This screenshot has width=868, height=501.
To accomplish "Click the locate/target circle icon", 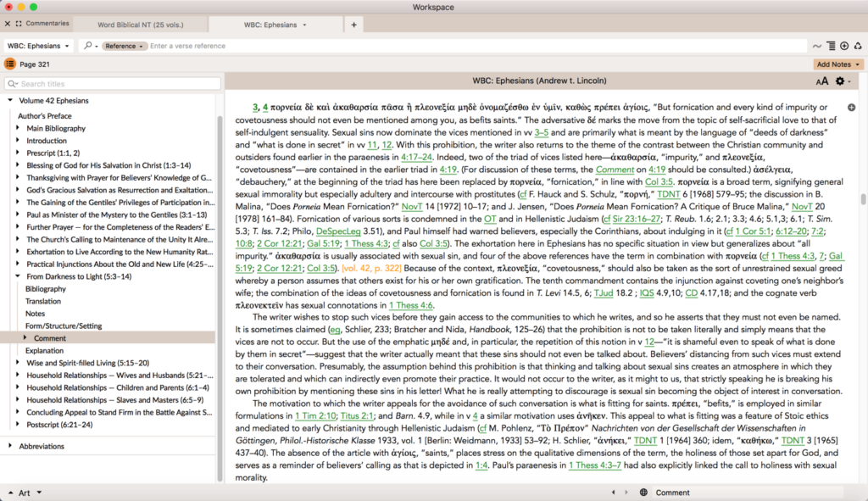I will (843, 46).
